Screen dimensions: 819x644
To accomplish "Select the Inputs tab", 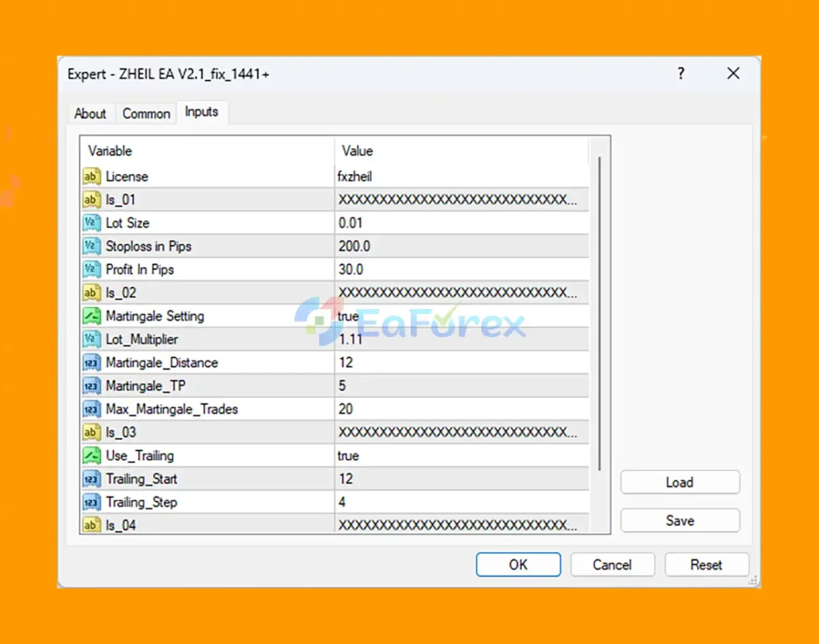I will pos(201,112).
